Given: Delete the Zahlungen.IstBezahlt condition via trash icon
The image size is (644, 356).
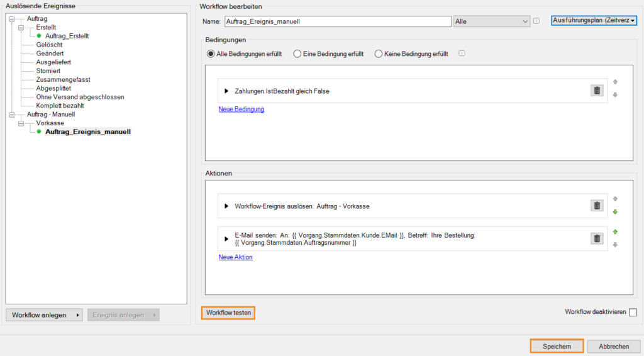Looking at the screenshot, I should [596, 91].
